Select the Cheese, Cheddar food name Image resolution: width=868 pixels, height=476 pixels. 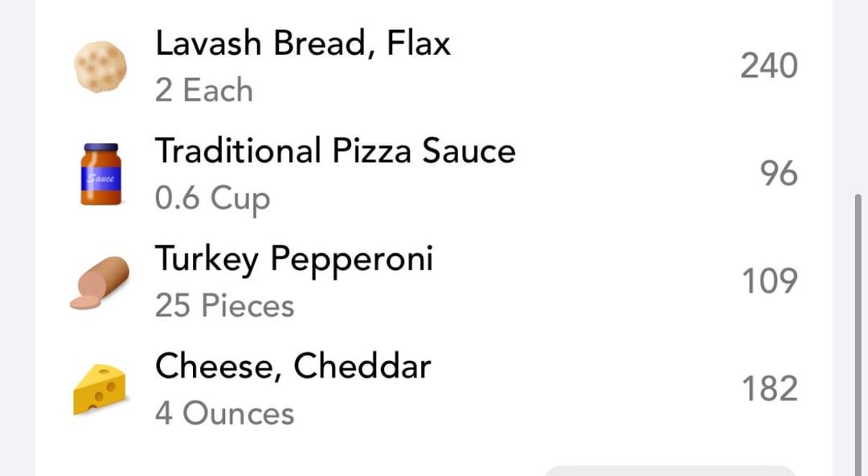293,367
